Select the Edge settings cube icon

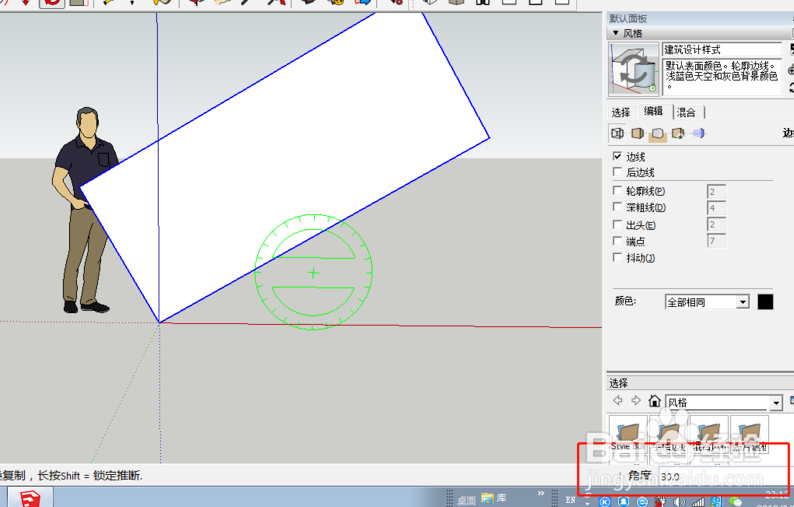coord(618,133)
